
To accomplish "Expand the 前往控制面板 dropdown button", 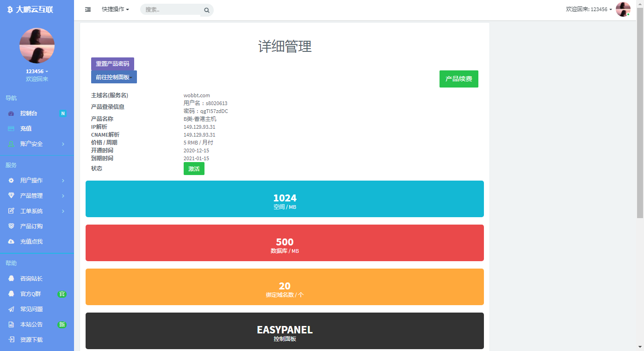I will point(114,77).
